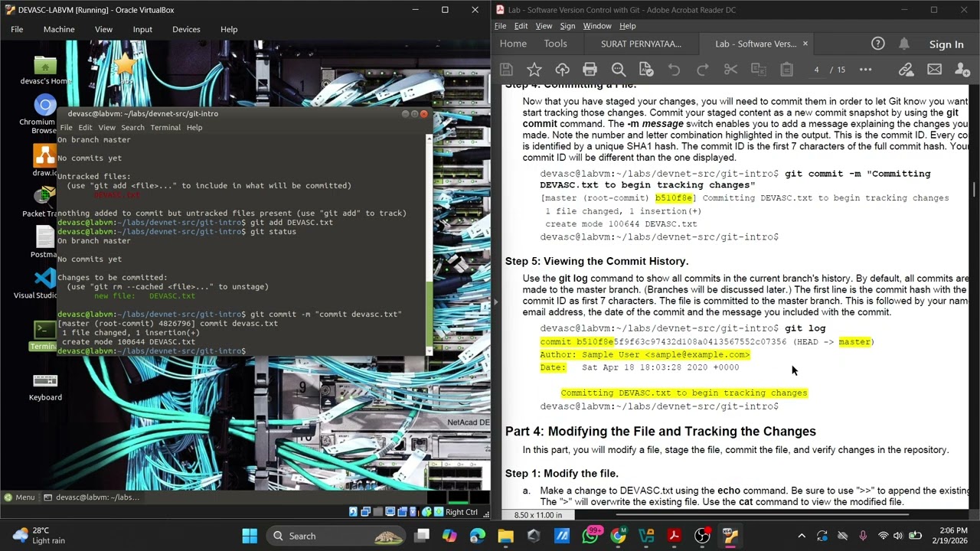980x551 pixels.
Task: Click the share link icon in Acrobat
Action: tap(906, 70)
